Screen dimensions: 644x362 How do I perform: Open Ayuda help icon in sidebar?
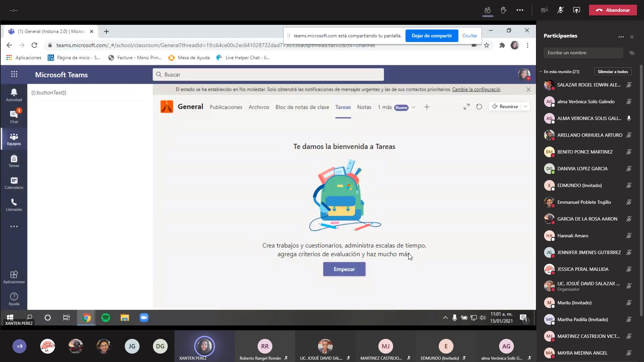[x=14, y=299]
